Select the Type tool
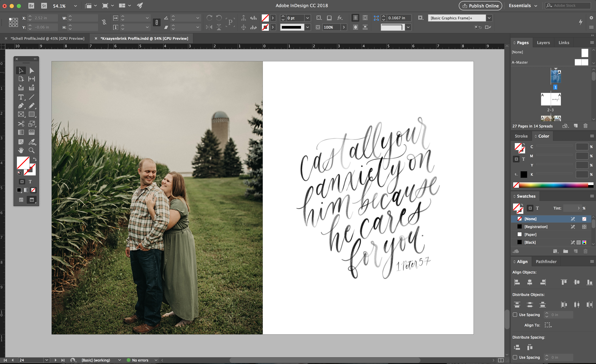596x364 pixels. pyautogui.click(x=21, y=97)
